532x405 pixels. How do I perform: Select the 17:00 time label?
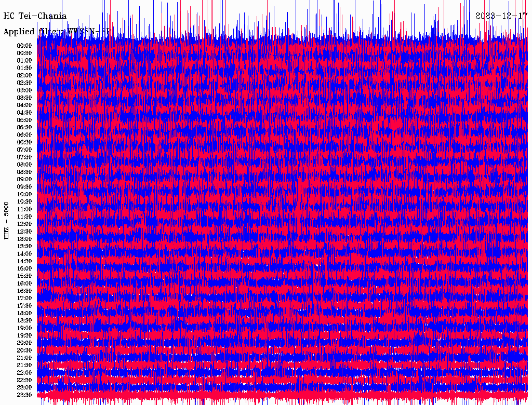click(24, 298)
